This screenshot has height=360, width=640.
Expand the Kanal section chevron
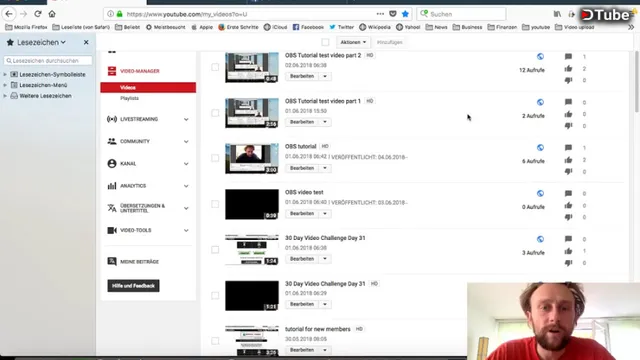click(186, 164)
